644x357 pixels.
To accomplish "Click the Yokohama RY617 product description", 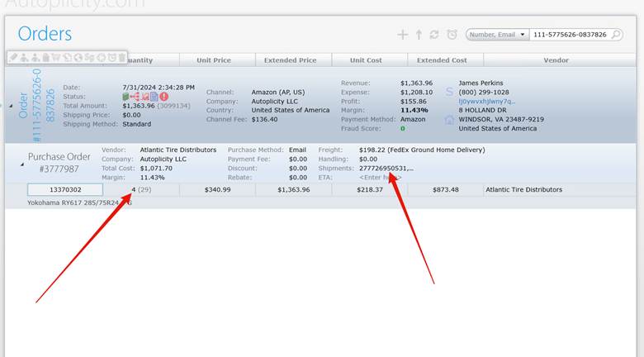I will (x=80, y=202).
